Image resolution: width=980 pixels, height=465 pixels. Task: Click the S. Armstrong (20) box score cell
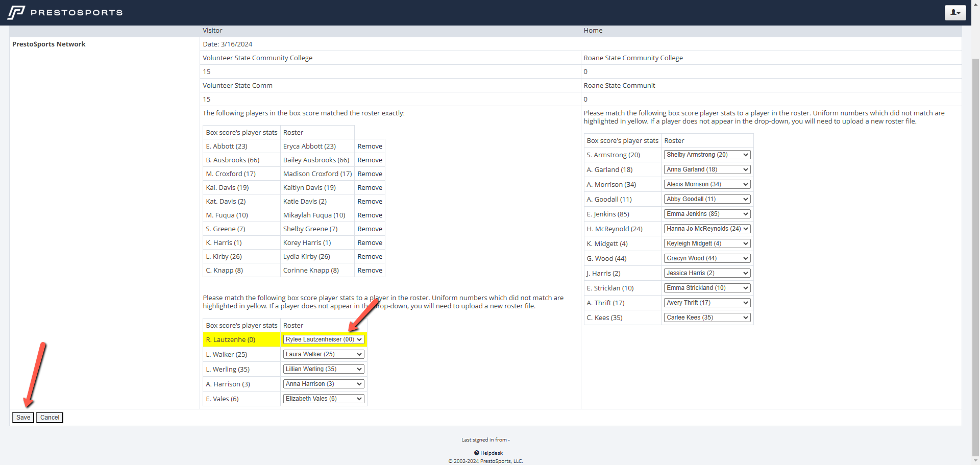click(623, 155)
